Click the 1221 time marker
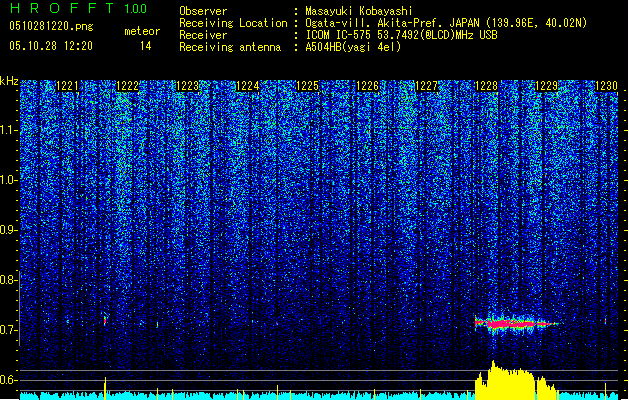 67,86
